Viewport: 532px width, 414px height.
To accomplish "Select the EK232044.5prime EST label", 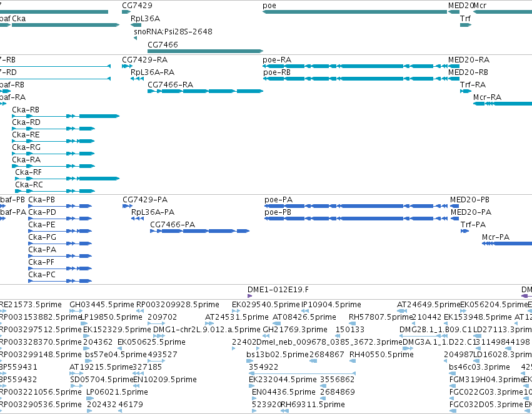I will click(x=283, y=380).
